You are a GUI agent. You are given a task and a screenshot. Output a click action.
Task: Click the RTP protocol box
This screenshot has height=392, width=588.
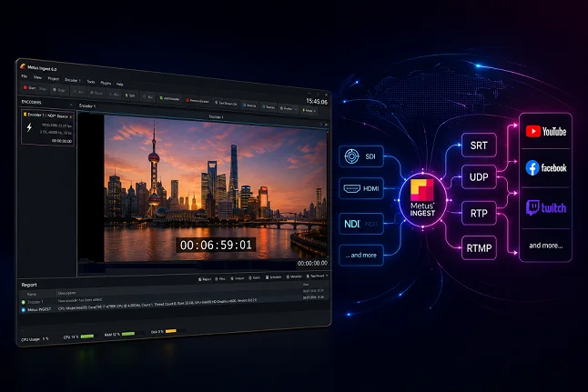click(x=479, y=213)
